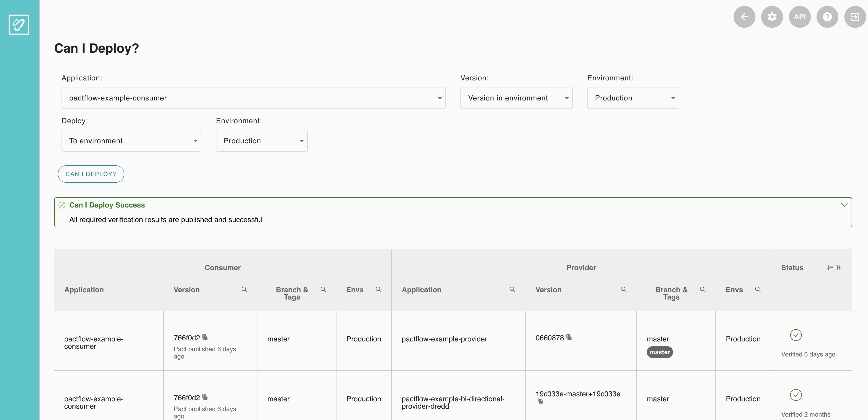868x420 pixels.
Task: Search the consumer Version column
Action: 244,290
